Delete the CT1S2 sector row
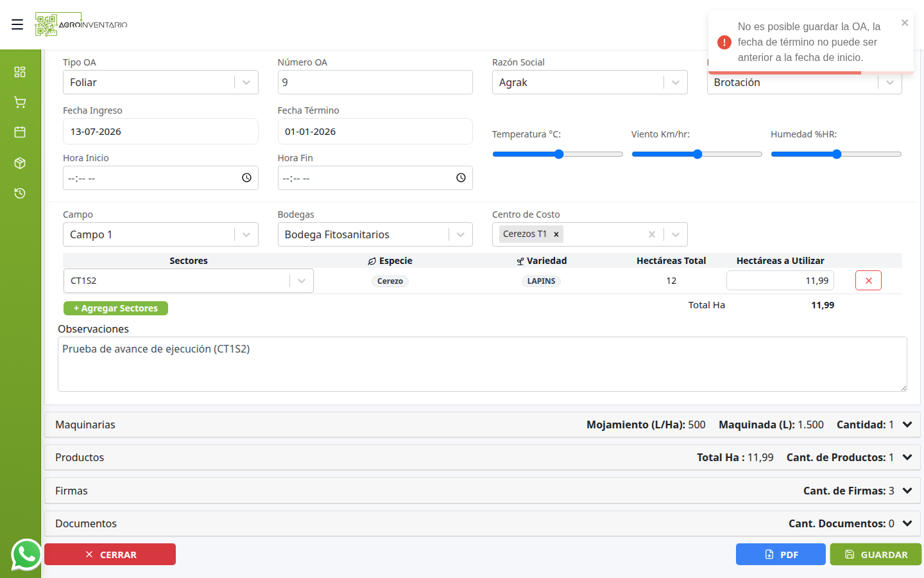The height and width of the screenshot is (578, 924). (x=868, y=281)
